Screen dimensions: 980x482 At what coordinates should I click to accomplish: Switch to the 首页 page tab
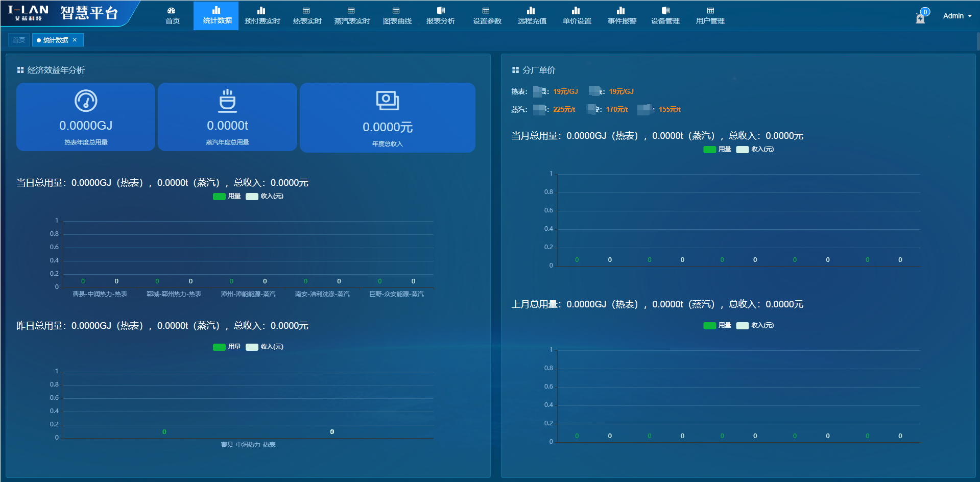pyautogui.click(x=19, y=40)
